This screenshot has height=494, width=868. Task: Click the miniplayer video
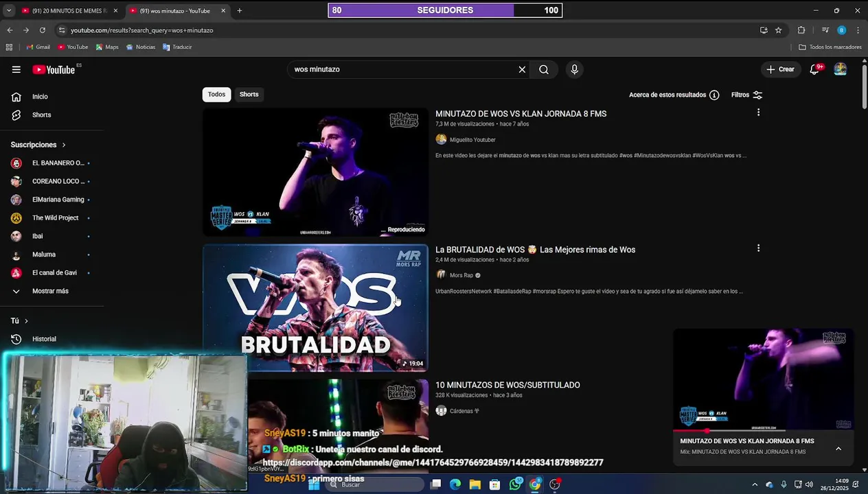[x=763, y=379]
